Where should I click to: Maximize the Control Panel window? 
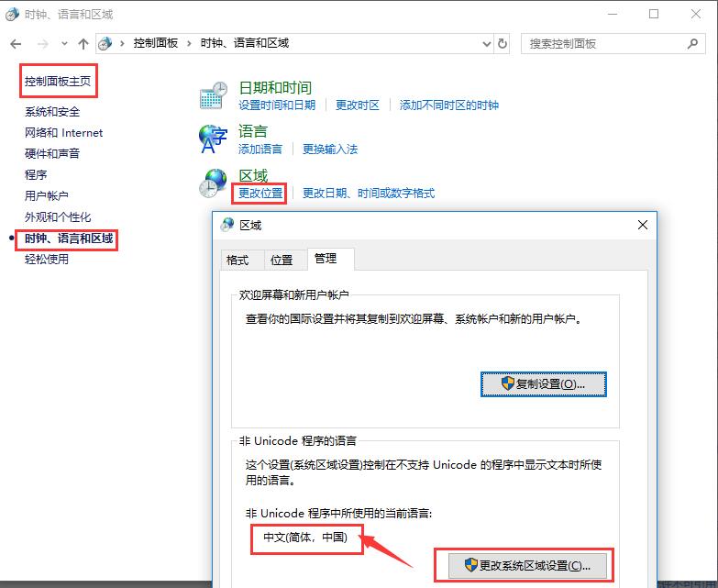point(654,14)
